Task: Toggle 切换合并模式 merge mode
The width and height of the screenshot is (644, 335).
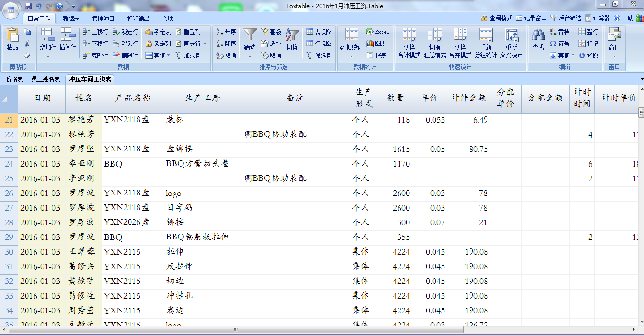Action: (x=460, y=43)
